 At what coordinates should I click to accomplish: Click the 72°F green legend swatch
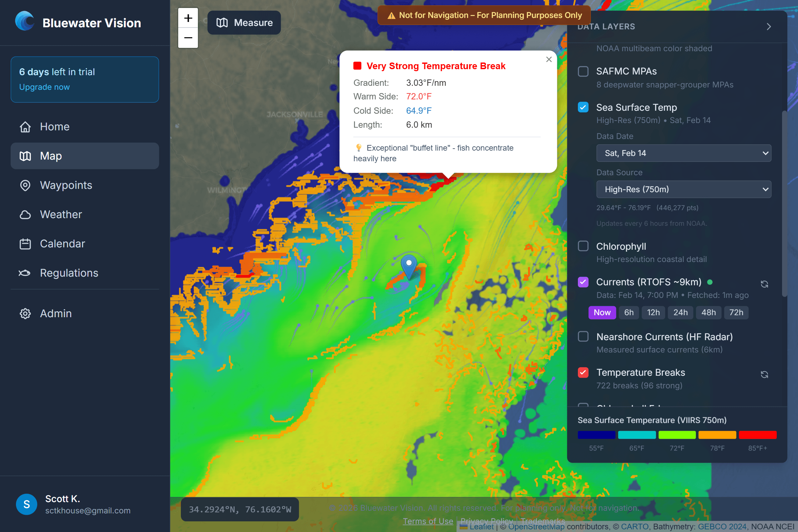677,435
